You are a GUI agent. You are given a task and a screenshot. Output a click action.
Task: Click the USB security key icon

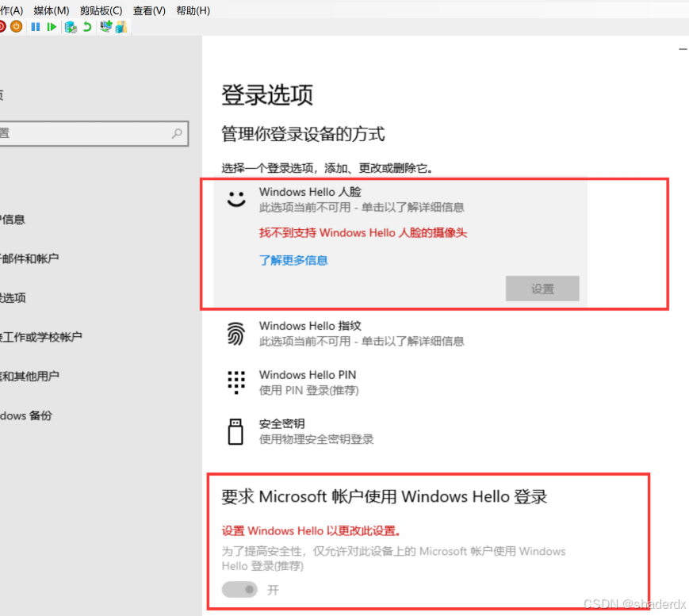tap(235, 431)
